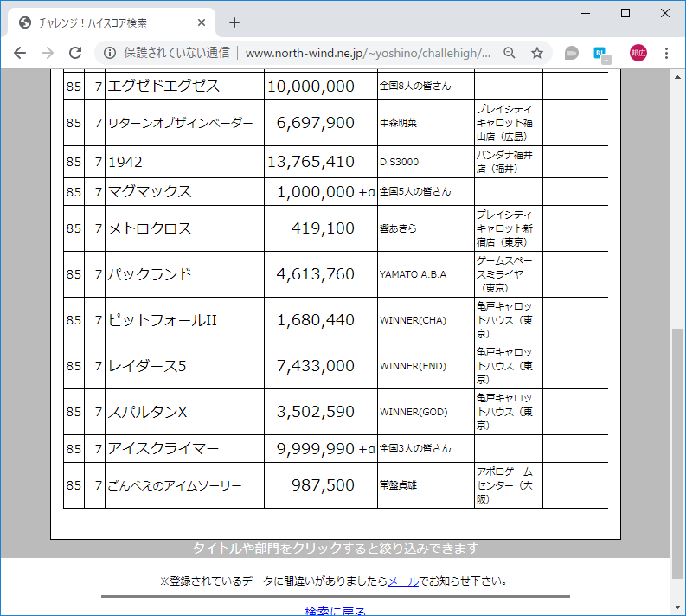This screenshot has height=616, width=686.
Task: Click the title マグマックス
Action: pos(150,191)
